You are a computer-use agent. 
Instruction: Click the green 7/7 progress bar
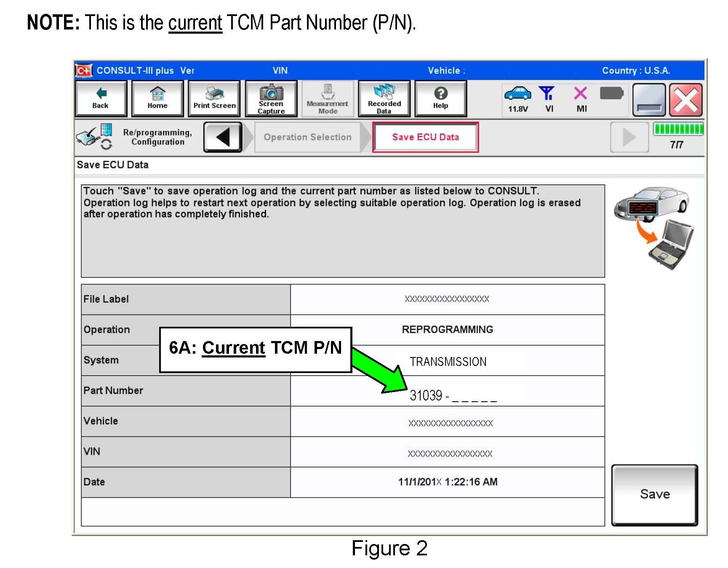pos(678,129)
